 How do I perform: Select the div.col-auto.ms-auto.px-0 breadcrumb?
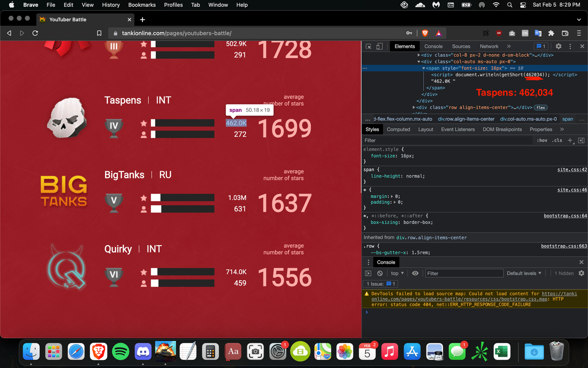528,119
